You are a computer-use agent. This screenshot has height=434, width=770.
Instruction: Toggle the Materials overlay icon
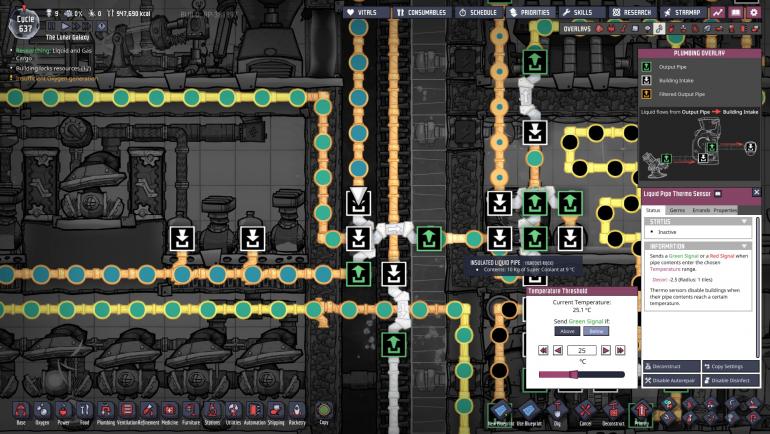point(635,28)
